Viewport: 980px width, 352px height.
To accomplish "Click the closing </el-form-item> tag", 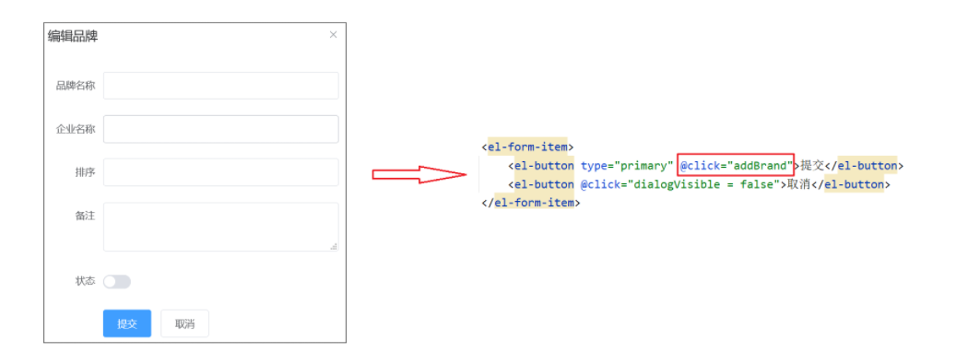I will (x=531, y=204).
